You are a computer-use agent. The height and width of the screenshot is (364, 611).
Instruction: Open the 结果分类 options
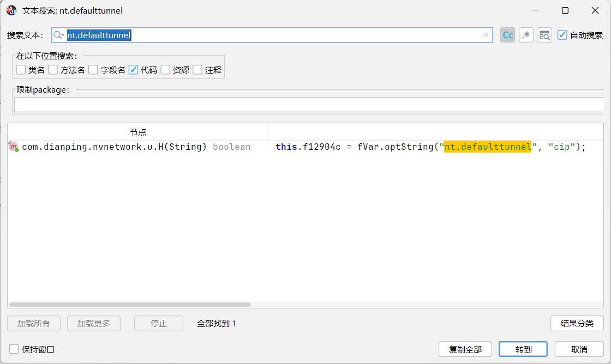(x=577, y=324)
